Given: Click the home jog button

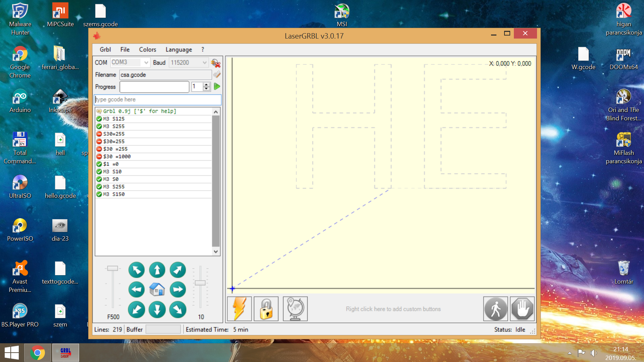Looking at the screenshot, I should 157,290.
